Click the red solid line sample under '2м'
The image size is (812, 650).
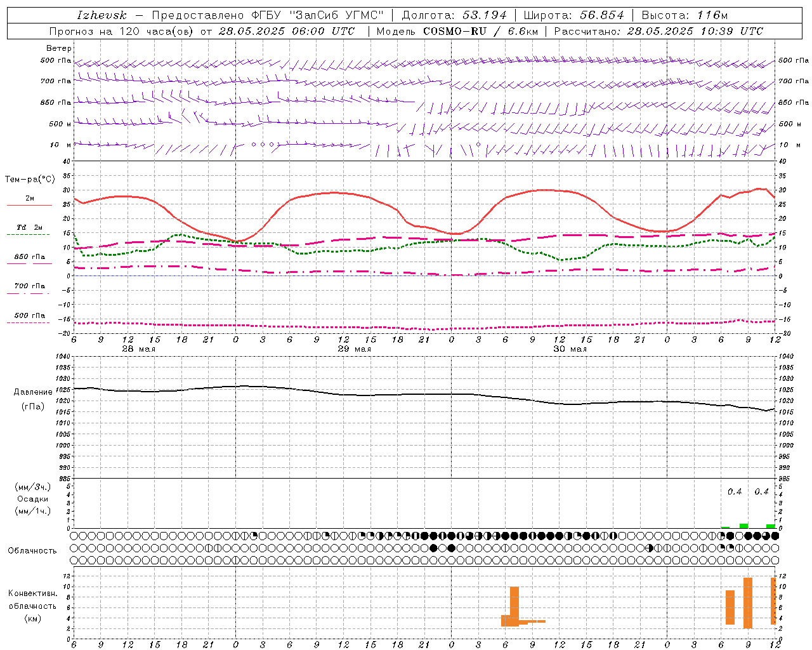tap(29, 205)
